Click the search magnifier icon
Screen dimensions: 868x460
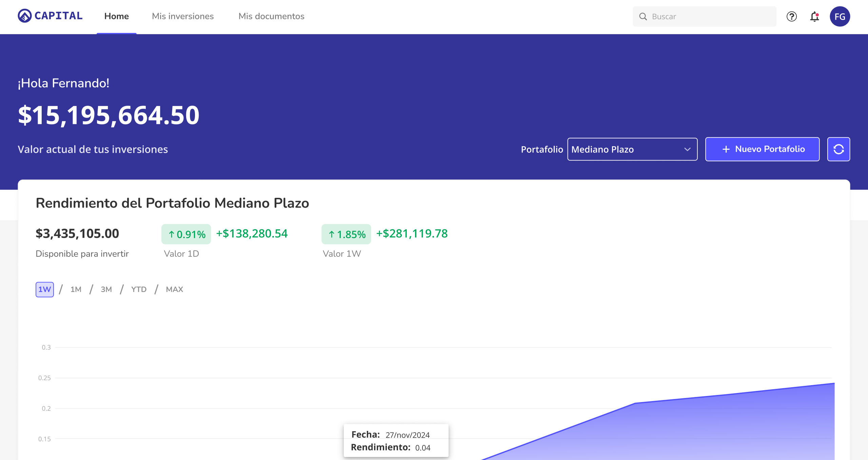point(643,16)
